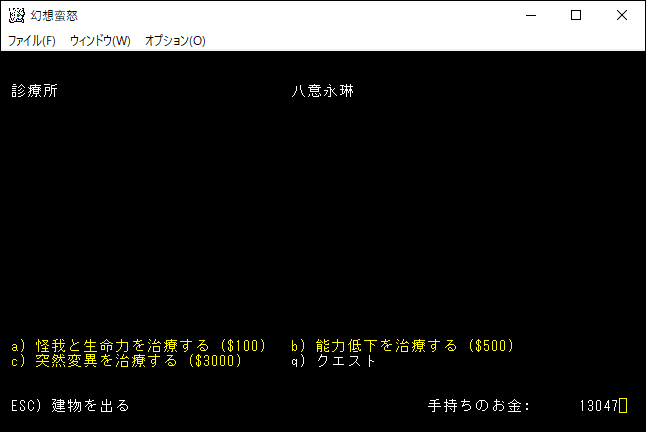Click the empty title bar area

[300, 15]
